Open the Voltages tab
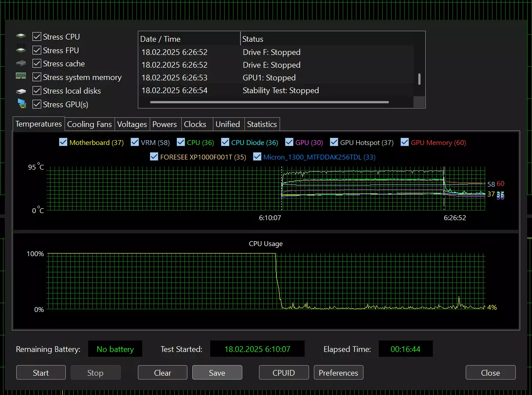 coord(132,124)
